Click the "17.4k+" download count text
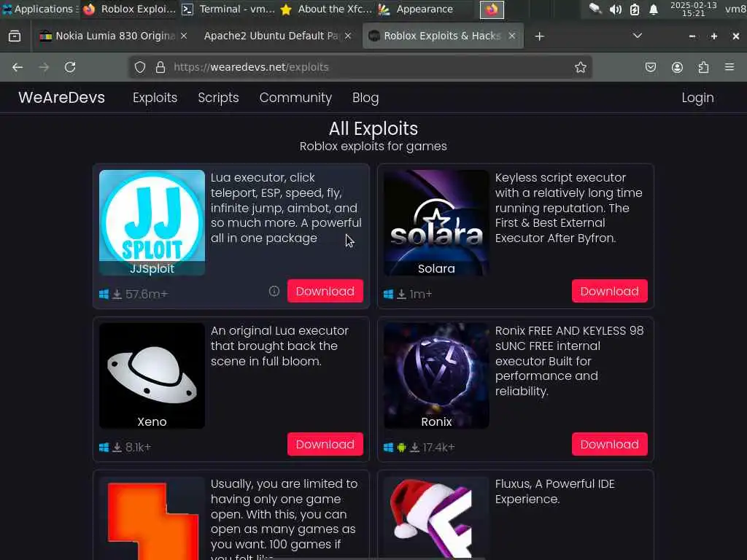The height and width of the screenshot is (560, 747). pos(438,448)
